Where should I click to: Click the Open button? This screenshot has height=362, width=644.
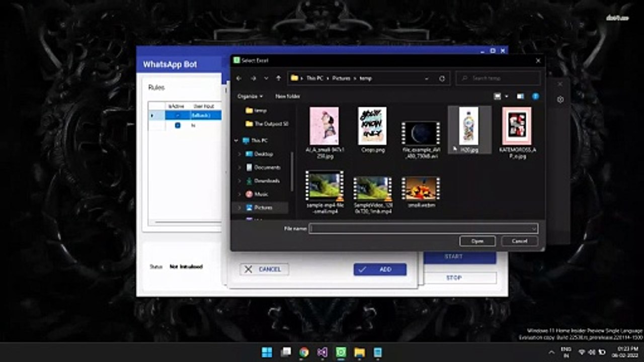coord(477,241)
